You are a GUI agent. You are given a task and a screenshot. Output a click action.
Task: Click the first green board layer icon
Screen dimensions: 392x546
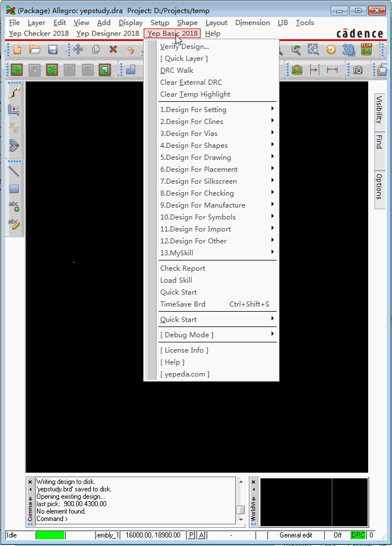16,70
